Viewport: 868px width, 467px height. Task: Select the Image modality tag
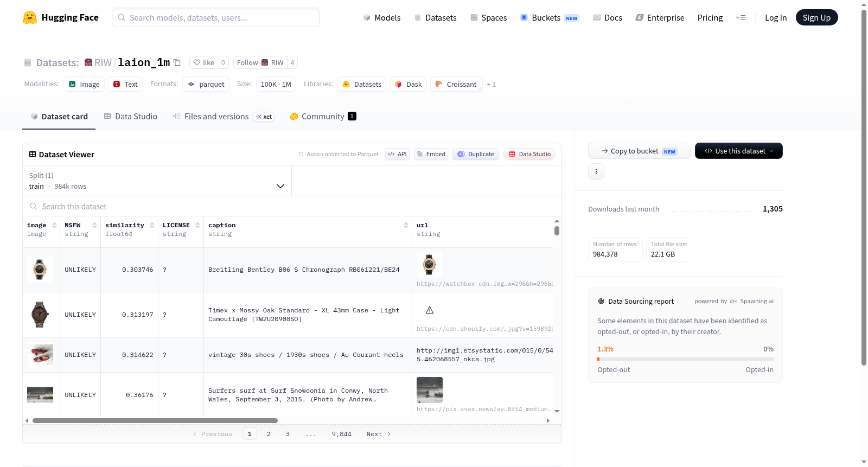click(x=84, y=84)
